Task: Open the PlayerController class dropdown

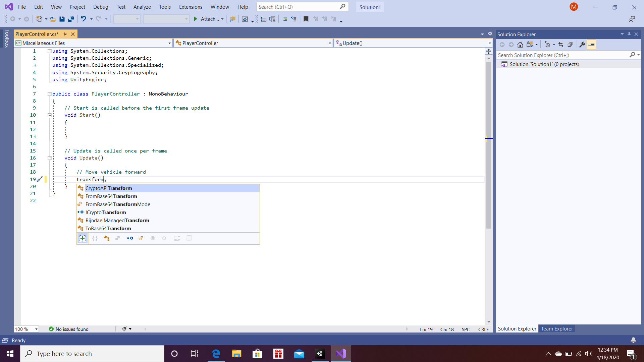Action: pyautogui.click(x=329, y=43)
